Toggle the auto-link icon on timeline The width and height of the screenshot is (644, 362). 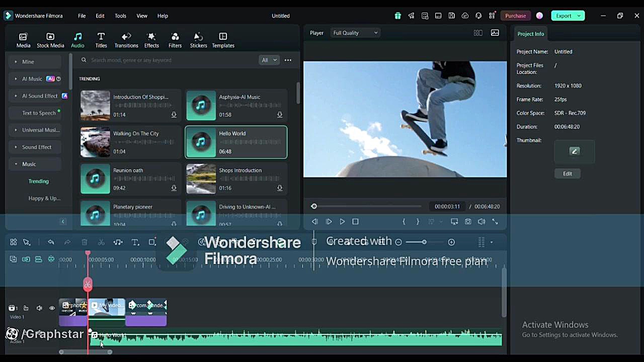click(26, 259)
